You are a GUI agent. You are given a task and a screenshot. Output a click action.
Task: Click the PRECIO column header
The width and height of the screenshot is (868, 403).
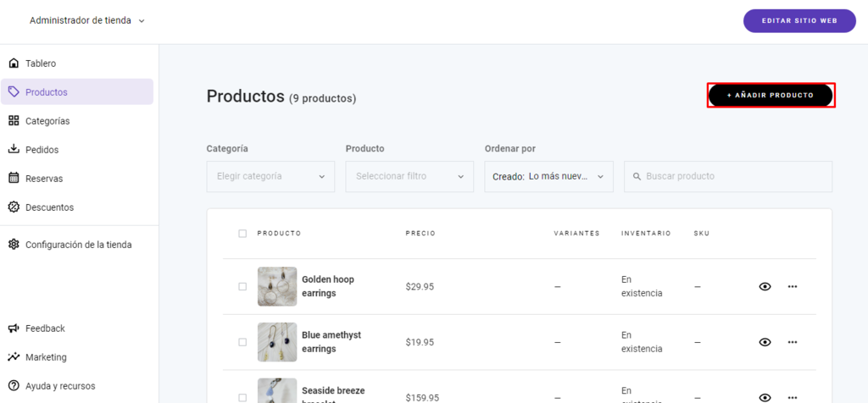[x=420, y=234]
